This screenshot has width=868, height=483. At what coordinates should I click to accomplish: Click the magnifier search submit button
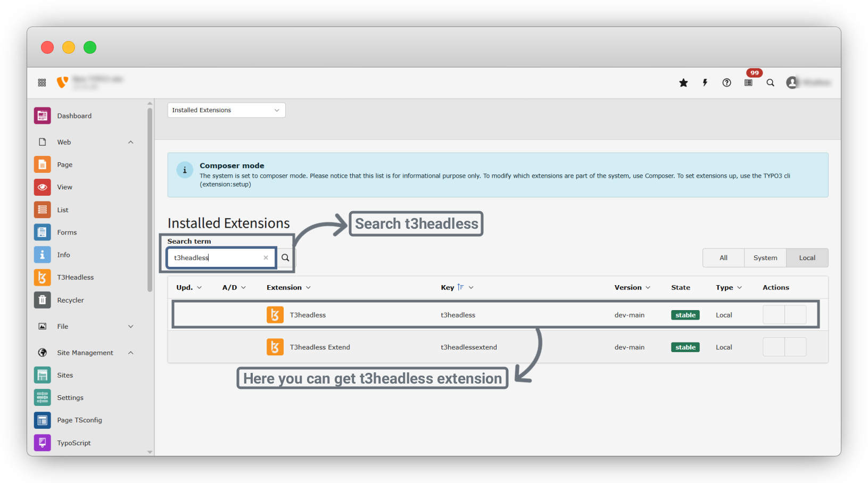click(285, 257)
